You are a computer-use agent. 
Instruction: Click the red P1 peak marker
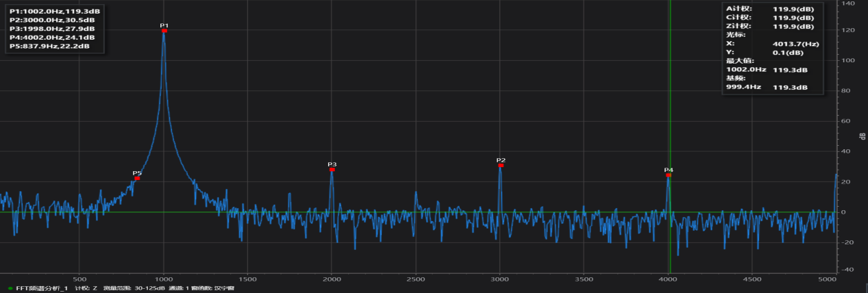coord(164,30)
